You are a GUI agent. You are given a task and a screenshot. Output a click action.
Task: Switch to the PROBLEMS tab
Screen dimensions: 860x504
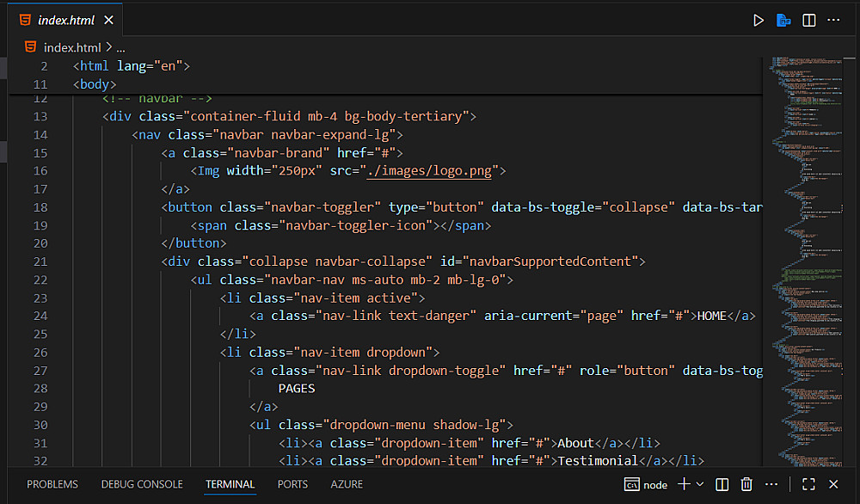pos(52,484)
